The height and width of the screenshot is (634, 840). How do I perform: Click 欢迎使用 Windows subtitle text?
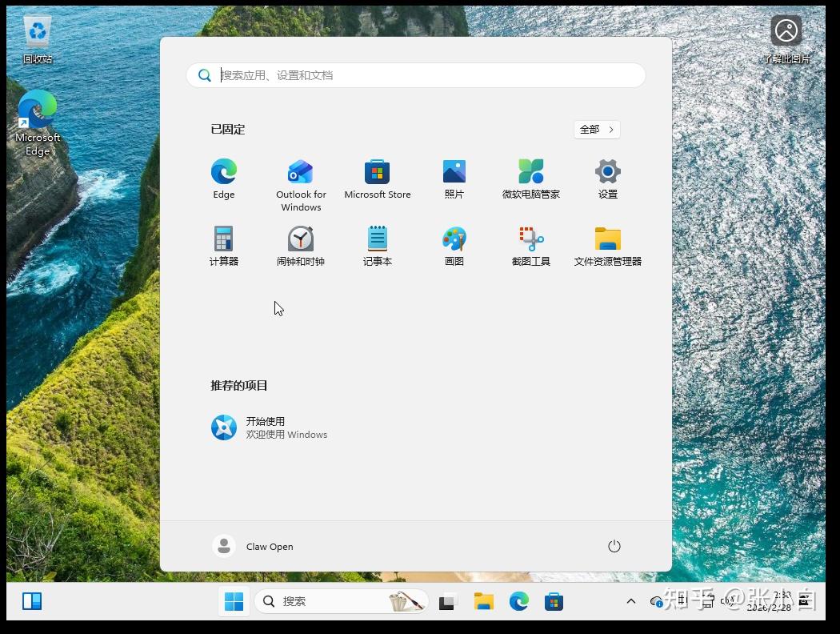286,435
